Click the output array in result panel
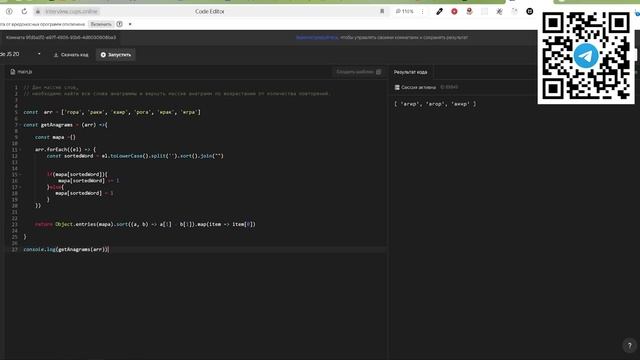 [435, 104]
